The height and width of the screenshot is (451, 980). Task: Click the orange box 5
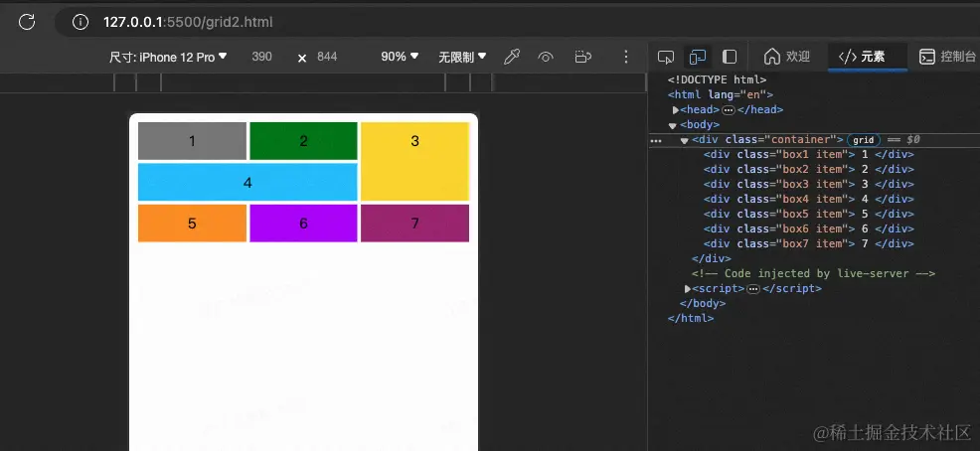pyautogui.click(x=192, y=223)
